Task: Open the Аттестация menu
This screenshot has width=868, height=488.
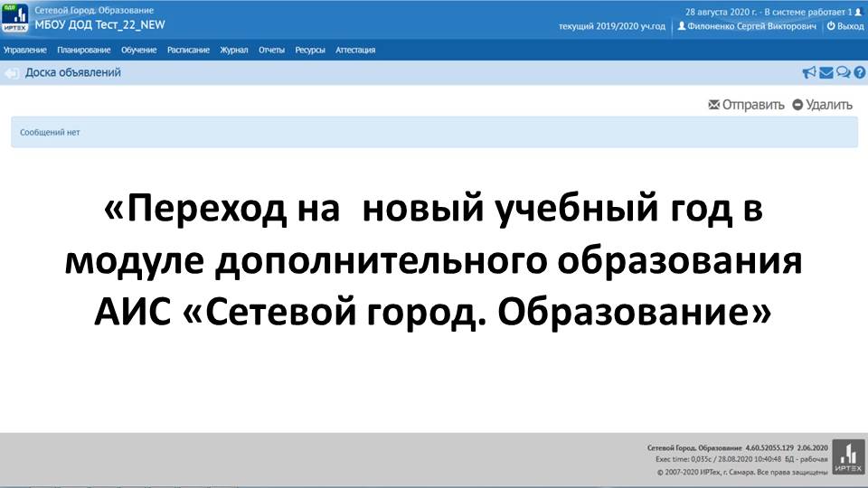Action: click(355, 50)
